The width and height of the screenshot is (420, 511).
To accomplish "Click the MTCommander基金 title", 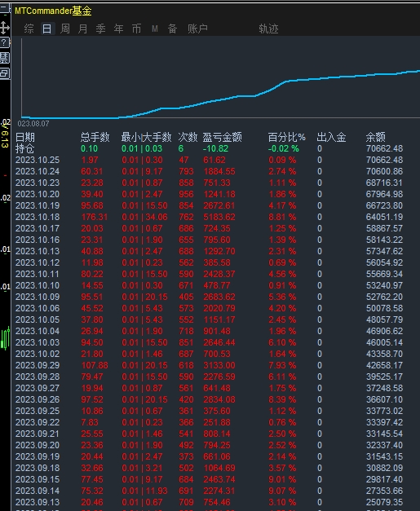I will pyautogui.click(x=53, y=11).
